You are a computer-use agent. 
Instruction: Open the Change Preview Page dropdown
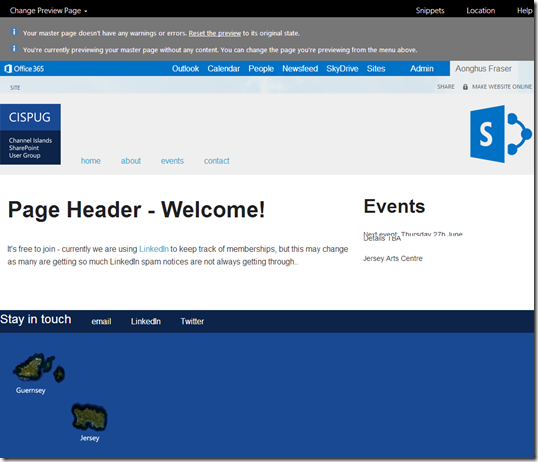[48, 11]
